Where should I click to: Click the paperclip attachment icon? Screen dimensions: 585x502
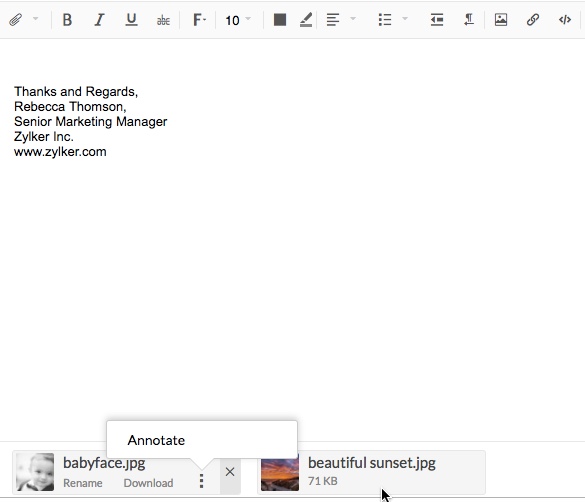point(15,19)
